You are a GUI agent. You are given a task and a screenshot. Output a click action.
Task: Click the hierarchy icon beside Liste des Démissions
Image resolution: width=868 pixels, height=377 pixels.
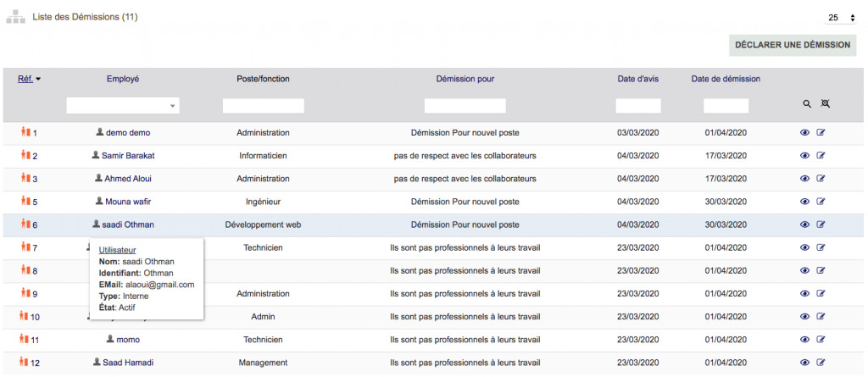coord(16,17)
